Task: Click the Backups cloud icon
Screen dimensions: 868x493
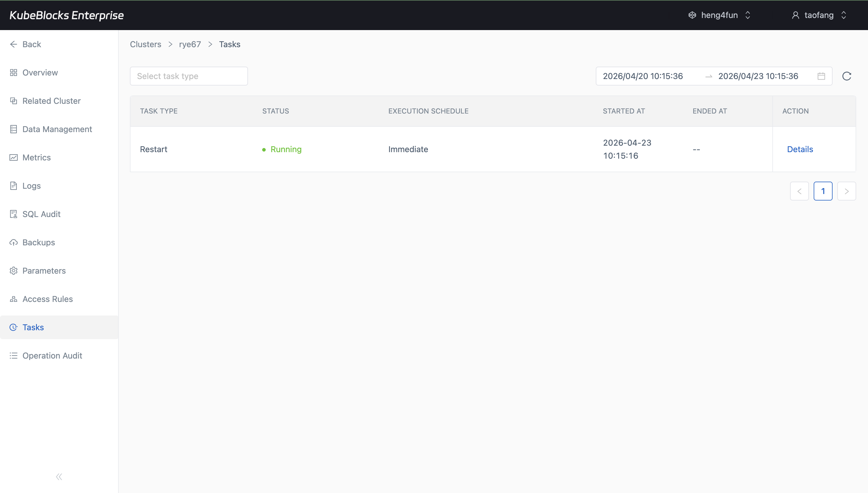Action: (x=14, y=242)
